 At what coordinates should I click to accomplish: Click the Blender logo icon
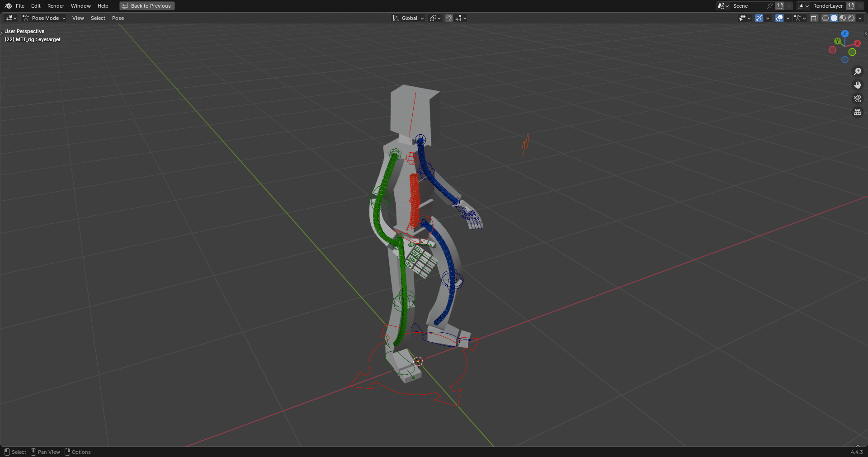pyautogui.click(x=8, y=6)
